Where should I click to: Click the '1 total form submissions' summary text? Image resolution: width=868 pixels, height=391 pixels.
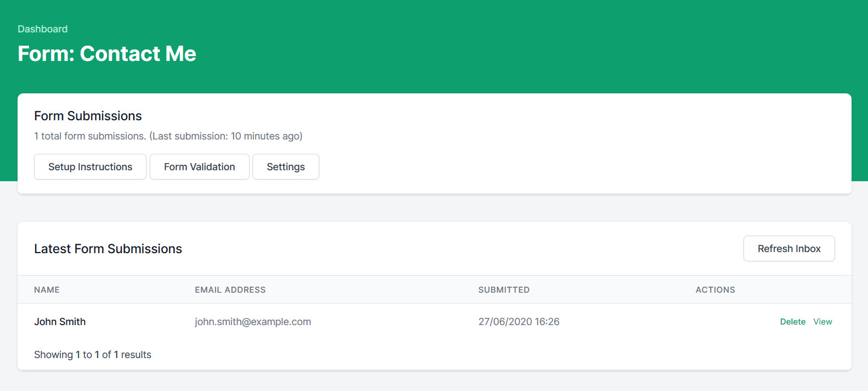(89, 136)
